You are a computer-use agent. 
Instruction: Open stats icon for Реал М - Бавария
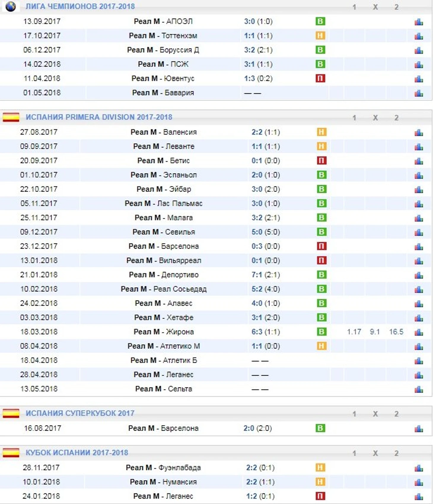(419, 93)
